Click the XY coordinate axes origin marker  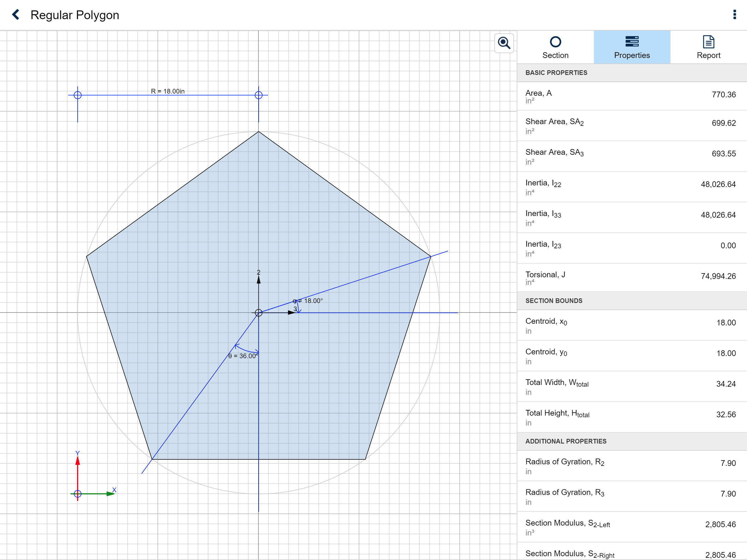[x=78, y=494]
